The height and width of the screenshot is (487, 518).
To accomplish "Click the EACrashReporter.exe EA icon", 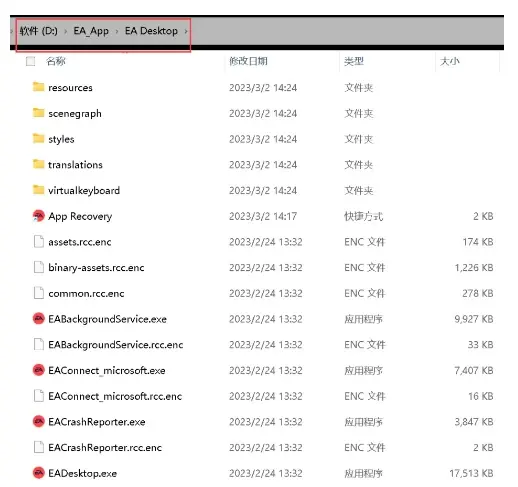I will (x=38, y=421).
